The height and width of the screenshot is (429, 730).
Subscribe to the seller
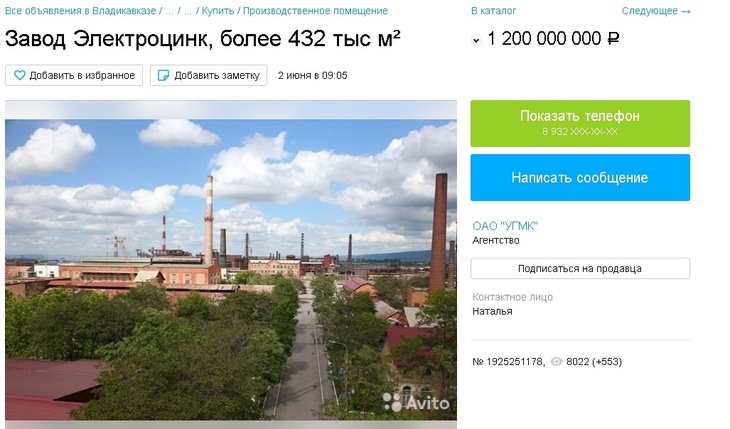[580, 268]
